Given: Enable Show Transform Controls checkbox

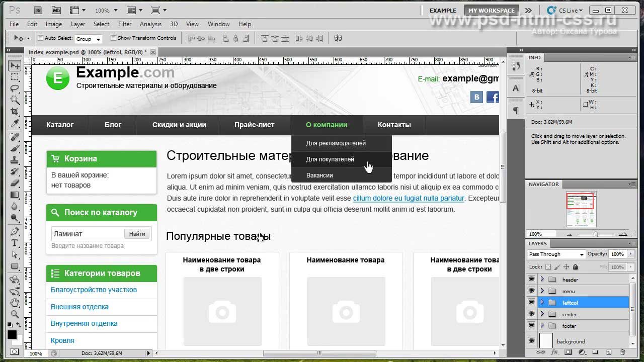Looking at the screenshot, I should (113, 38).
